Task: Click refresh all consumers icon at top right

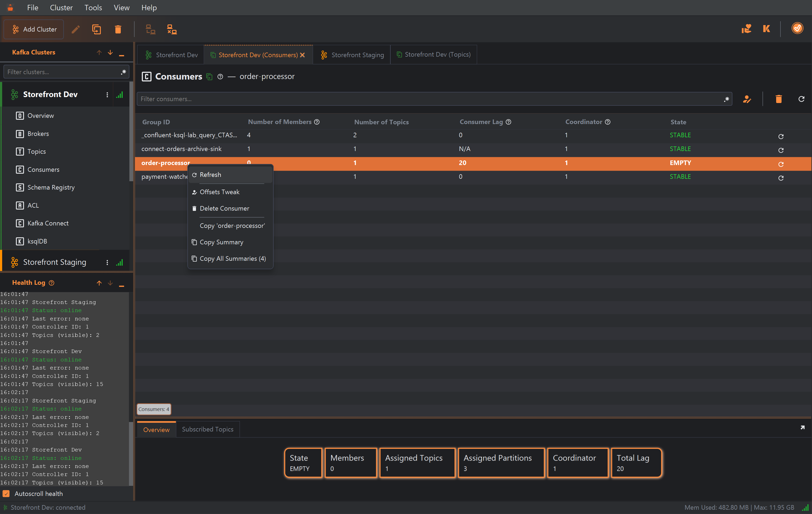Action: [x=801, y=99]
